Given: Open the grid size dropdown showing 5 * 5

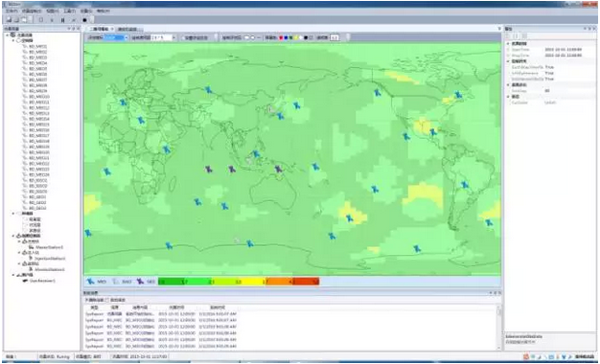Looking at the screenshot, I should pyautogui.click(x=163, y=38).
